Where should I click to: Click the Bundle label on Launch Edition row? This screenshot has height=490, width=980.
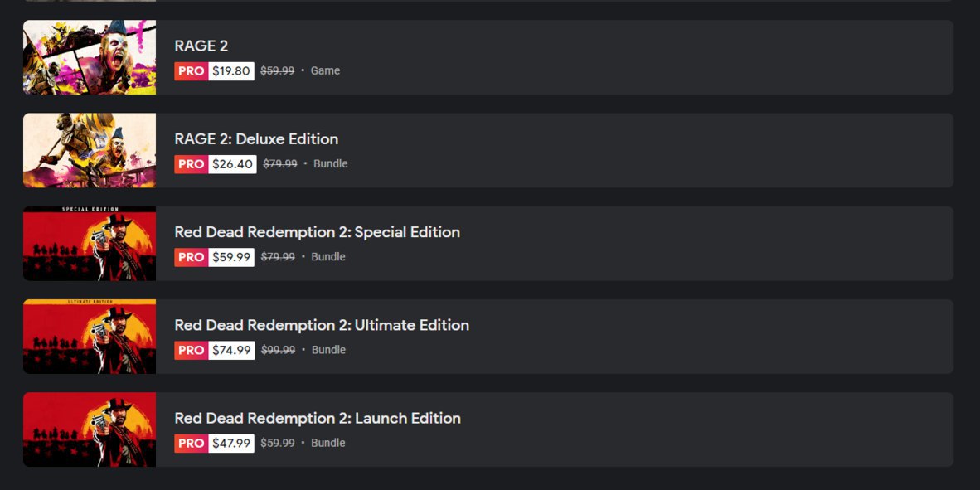[328, 443]
